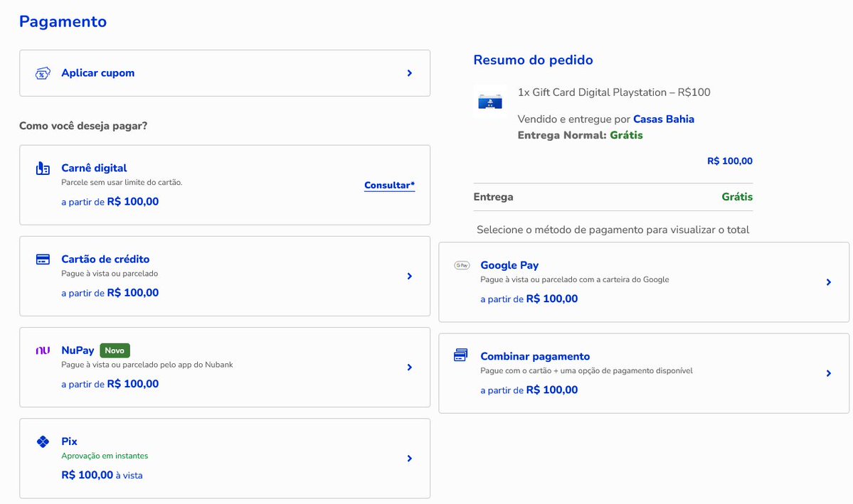Expand the Pix option chevron
This screenshot has height=504, width=853.
pos(410,459)
